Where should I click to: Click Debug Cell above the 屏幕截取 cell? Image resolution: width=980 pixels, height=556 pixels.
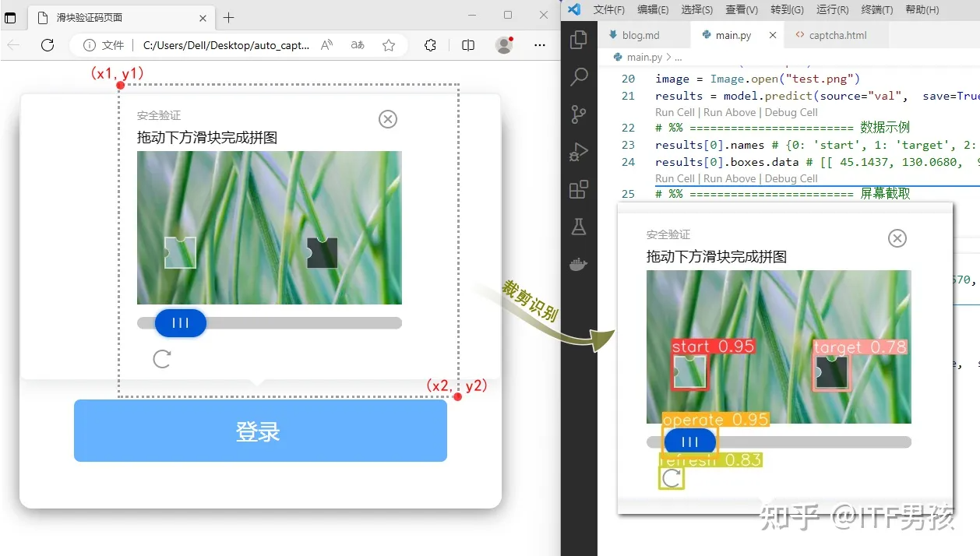coord(791,178)
